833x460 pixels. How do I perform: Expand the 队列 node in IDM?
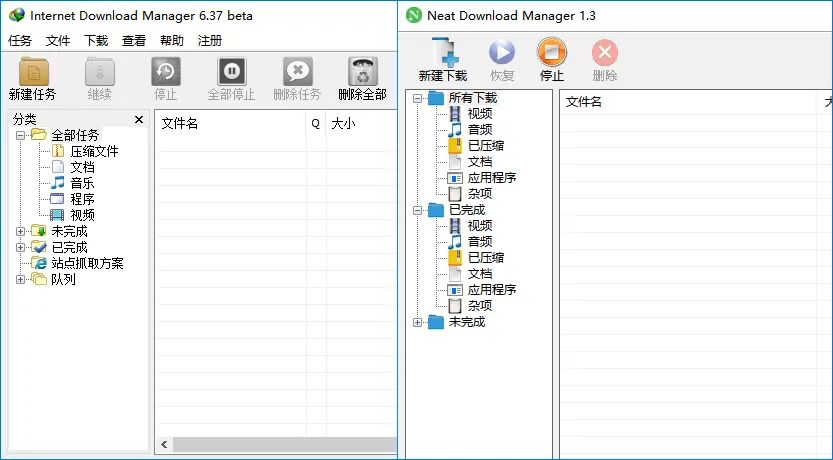point(20,279)
